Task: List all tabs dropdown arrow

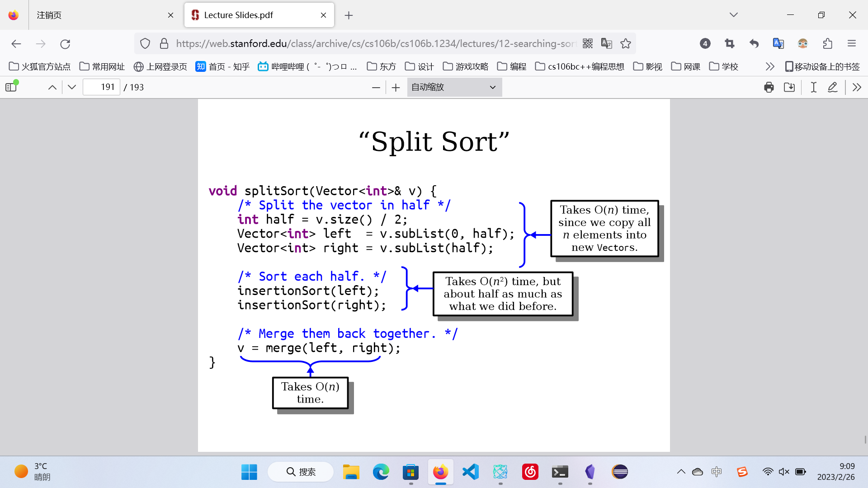Action: point(734,15)
